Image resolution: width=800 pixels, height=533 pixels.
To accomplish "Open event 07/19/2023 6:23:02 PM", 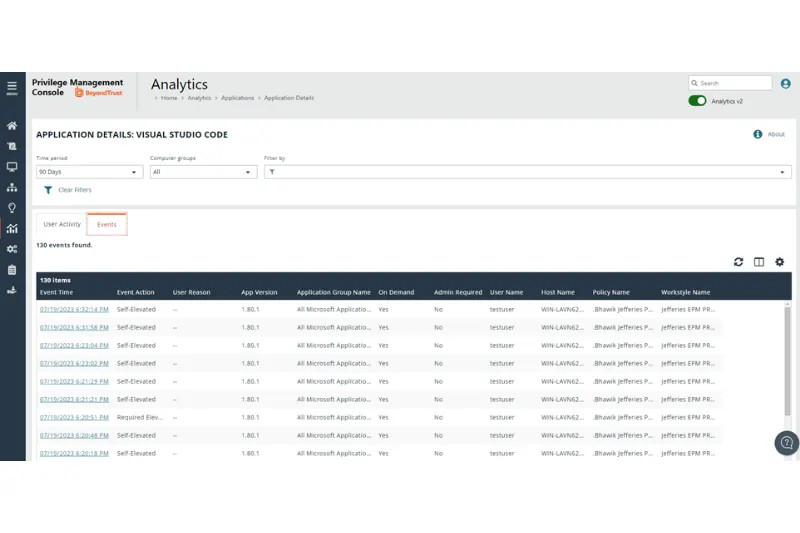I will [x=74, y=364].
